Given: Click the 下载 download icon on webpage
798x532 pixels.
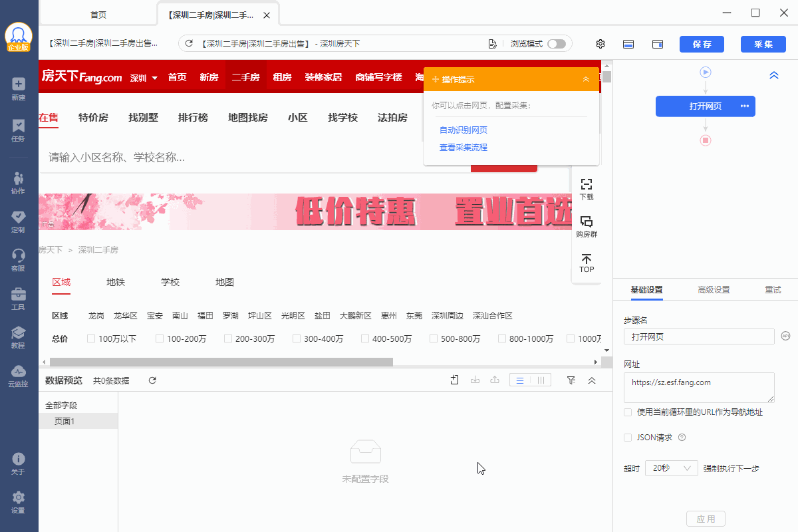Looking at the screenshot, I should coord(587,189).
